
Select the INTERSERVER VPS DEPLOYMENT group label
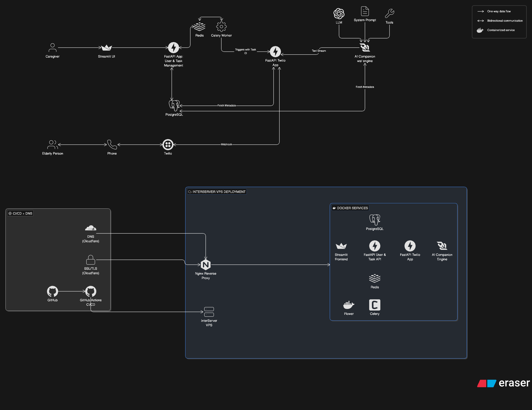(217, 192)
